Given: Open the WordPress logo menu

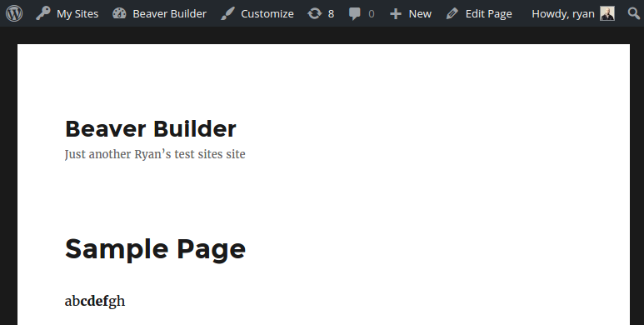Looking at the screenshot, I should click(x=14, y=13).
